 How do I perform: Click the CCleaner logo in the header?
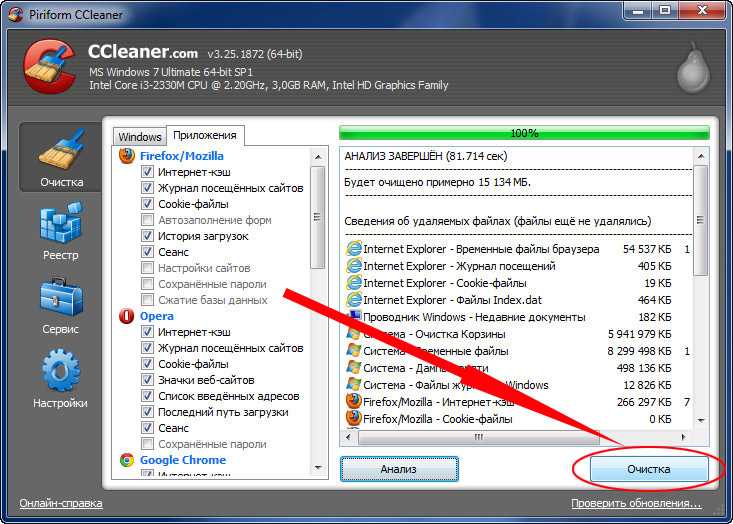[x=50, y=66]
